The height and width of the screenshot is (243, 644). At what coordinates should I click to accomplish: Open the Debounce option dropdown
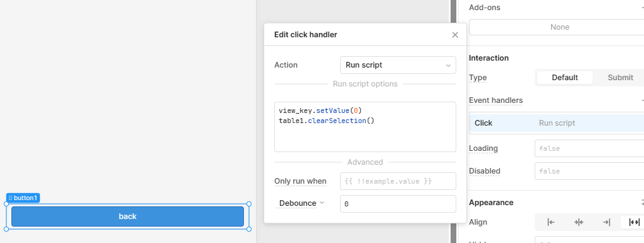(301, 203)
